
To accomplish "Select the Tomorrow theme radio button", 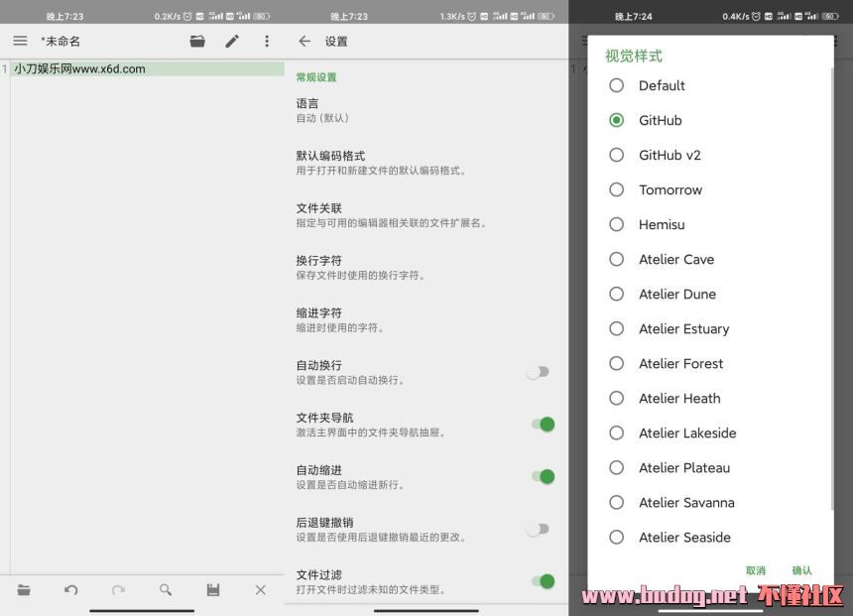I will (616, 189).
